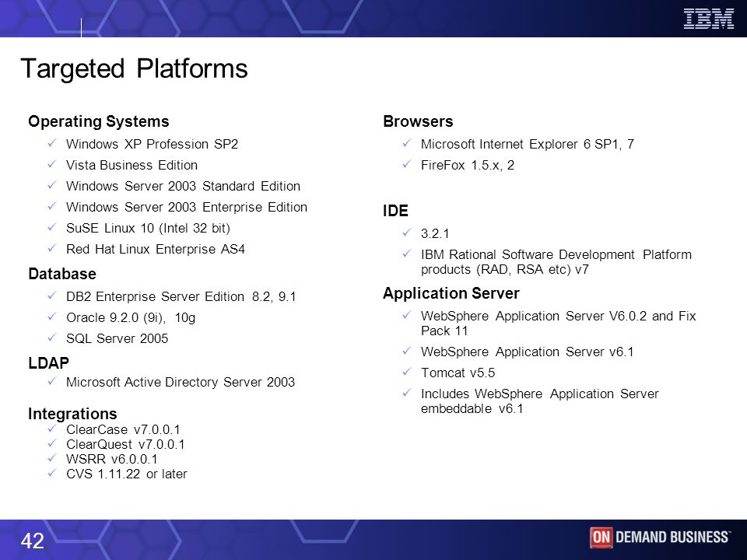
Task: Click Windows Server 2003 Standard Edition
Action: [x=184, y=186]
